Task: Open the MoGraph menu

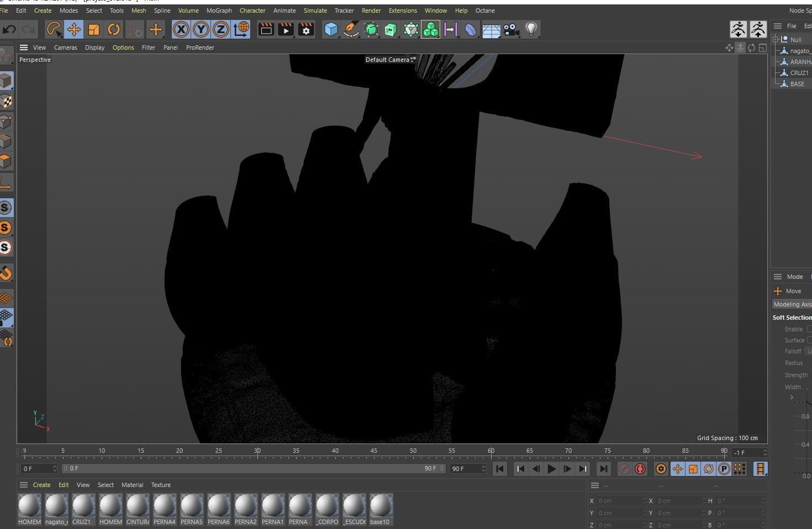Action: 219,10
